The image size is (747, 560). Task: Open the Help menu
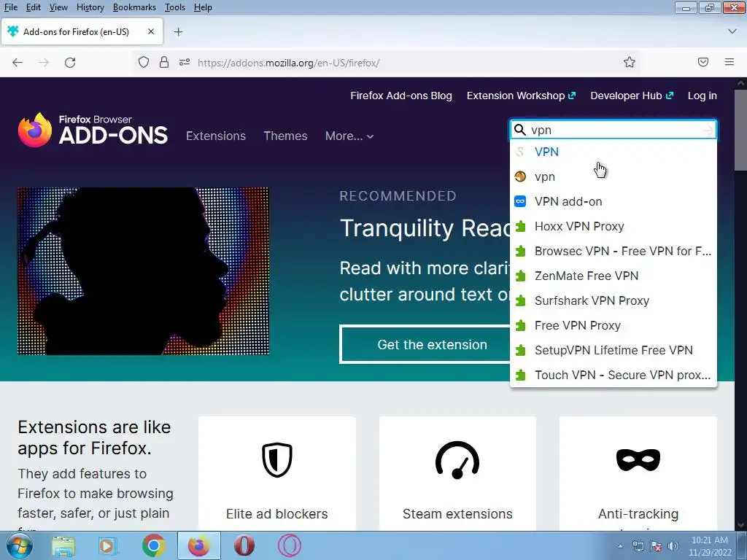tap(203, 7)
